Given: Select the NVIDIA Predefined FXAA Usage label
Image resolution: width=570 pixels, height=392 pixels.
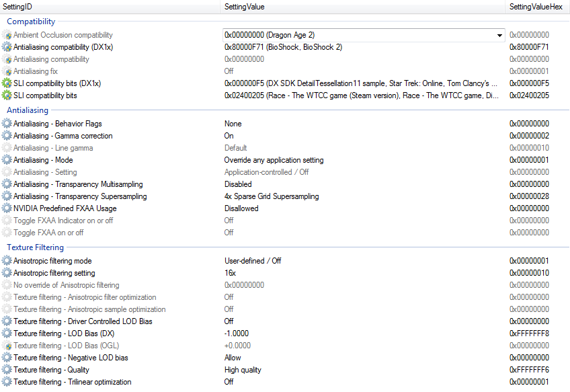Looking at the screenshot, I should (65, 208).
